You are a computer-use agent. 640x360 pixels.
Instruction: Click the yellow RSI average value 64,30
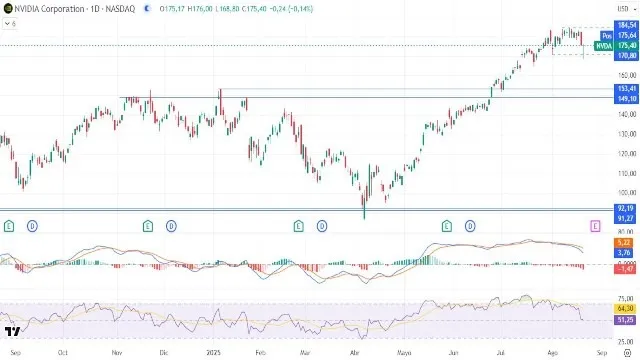point(625,309)
